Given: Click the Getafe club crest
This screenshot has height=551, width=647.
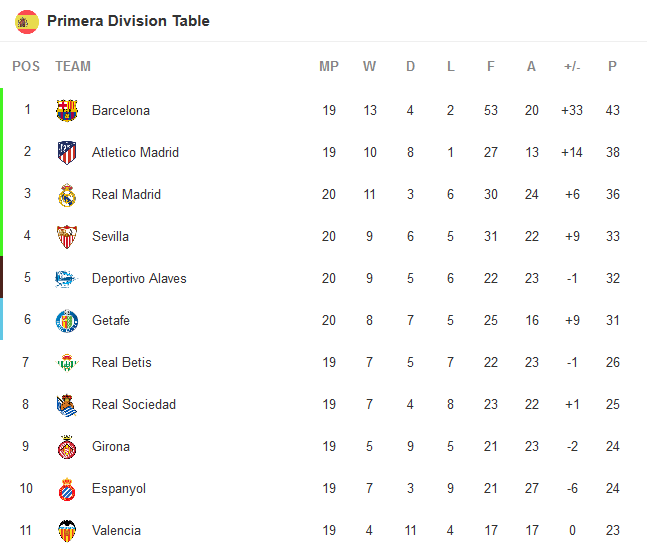Looking at the screenshot, I should (67, 320).
